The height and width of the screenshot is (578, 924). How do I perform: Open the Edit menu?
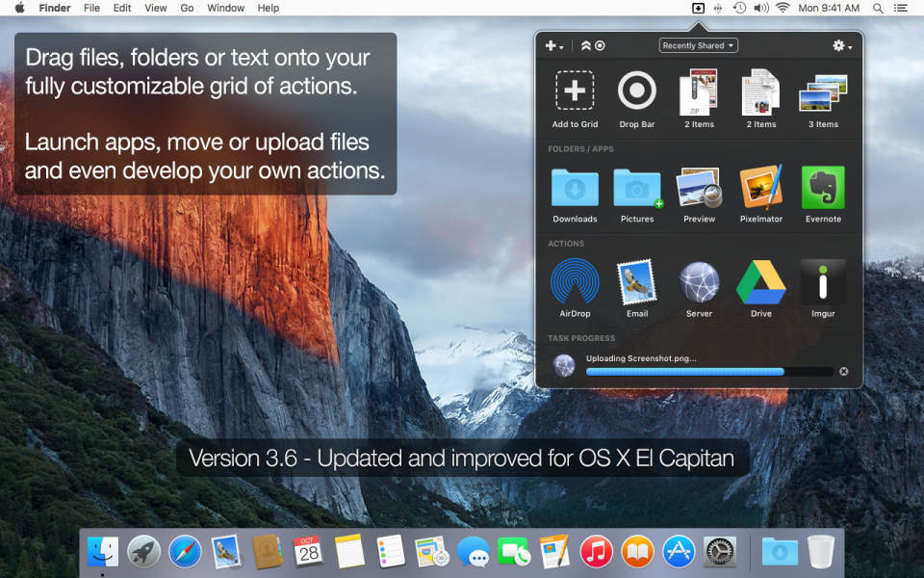[122, 9]
